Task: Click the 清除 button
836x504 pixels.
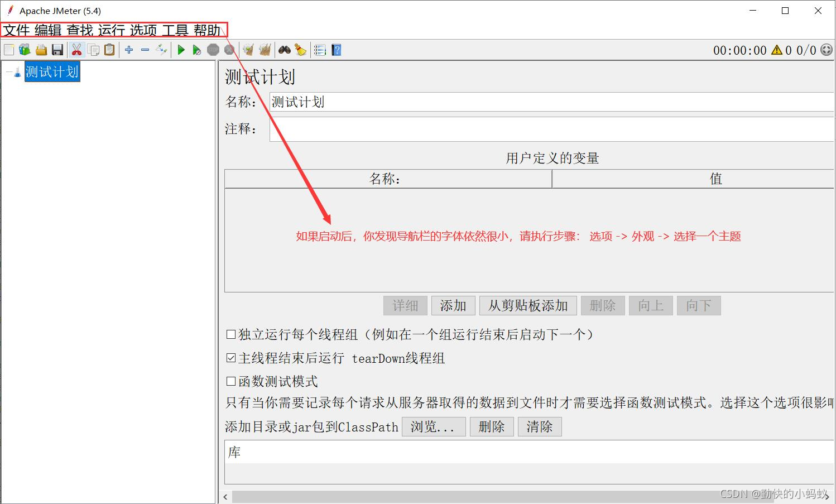Action: (x=540, y=426)
